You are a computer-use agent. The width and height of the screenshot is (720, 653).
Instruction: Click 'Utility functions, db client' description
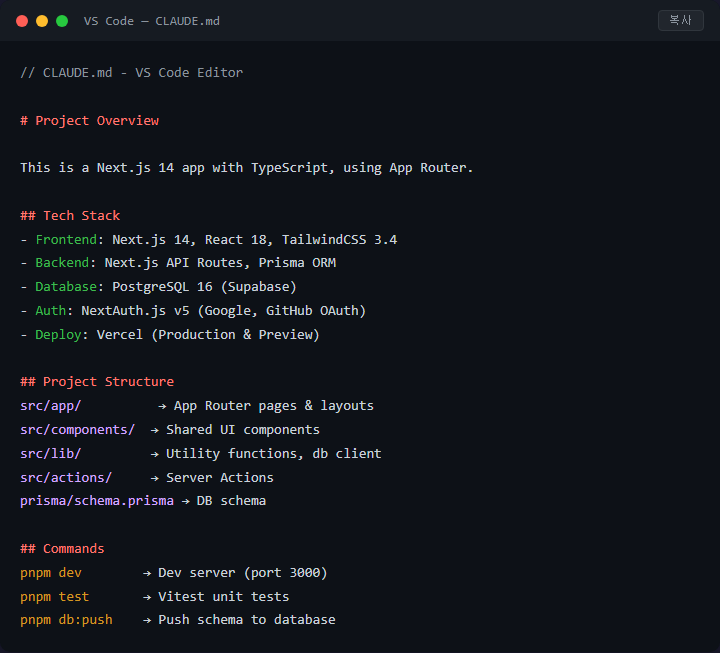pos(274,454)
